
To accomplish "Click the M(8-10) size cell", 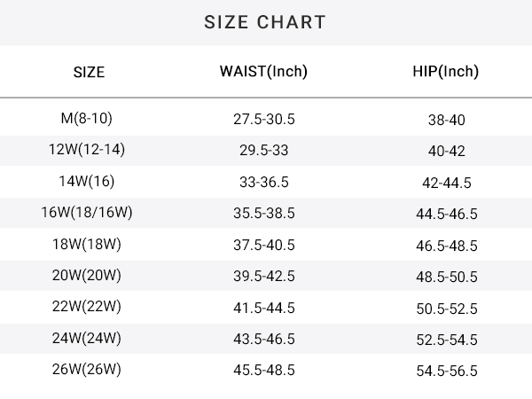I will (x=87, y=119).
